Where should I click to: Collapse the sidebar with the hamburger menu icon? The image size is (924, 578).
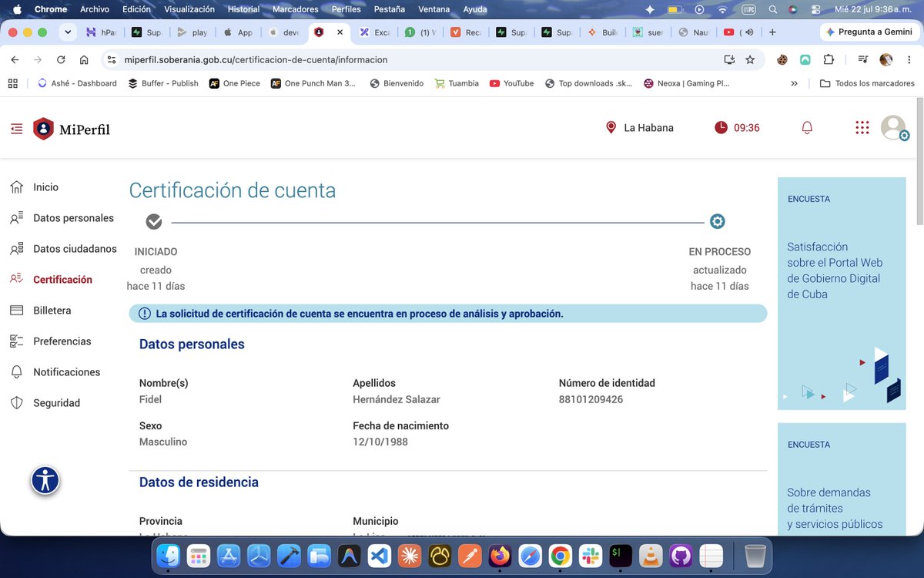click(x=16, y=129)
